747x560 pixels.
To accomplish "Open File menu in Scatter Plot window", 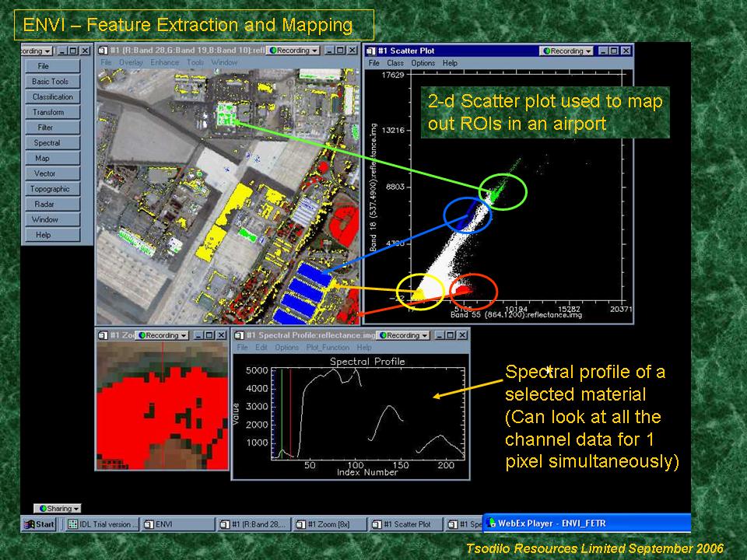I will point(374,63).
